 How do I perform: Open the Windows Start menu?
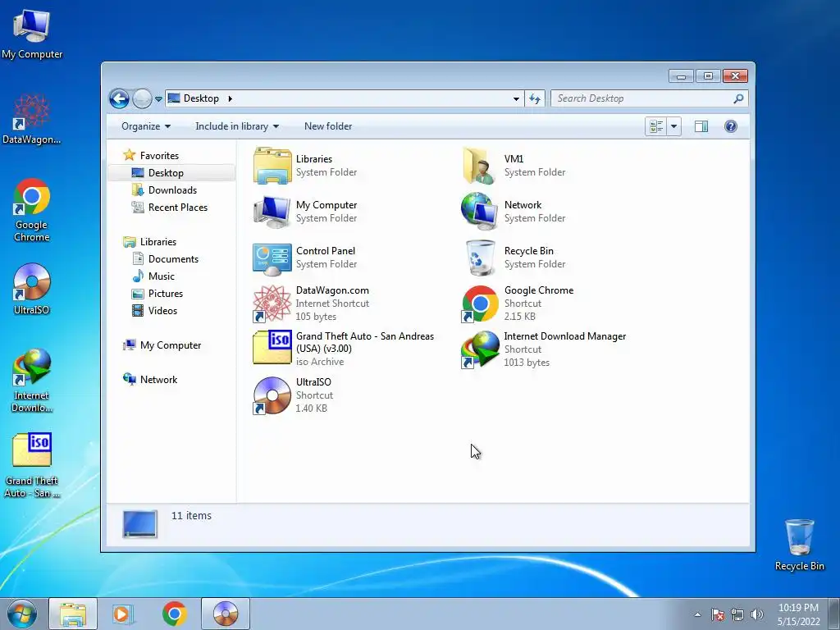coord(22,614)
